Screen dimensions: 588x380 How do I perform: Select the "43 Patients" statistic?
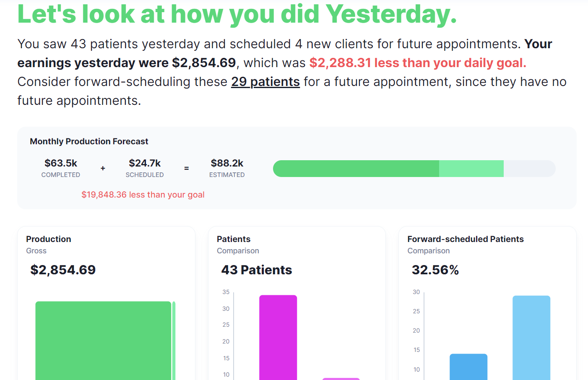[x=256, y=270]
